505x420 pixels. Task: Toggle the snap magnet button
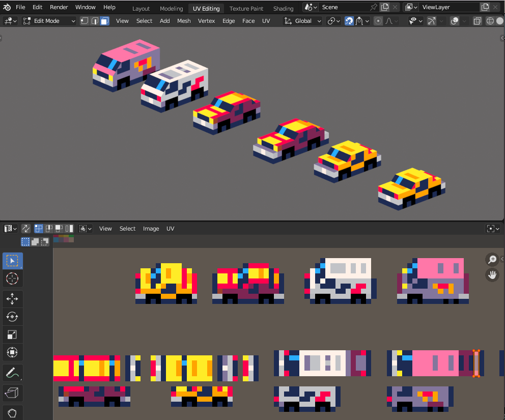(349, 21)
